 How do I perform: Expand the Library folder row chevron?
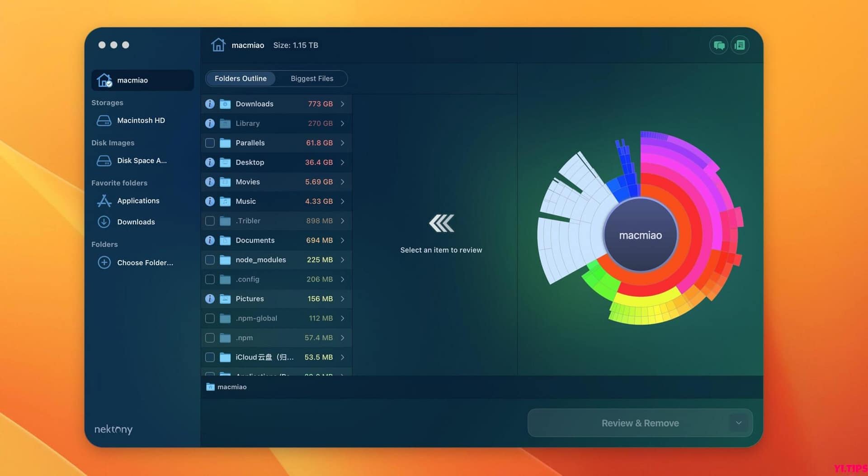[x=342, y=123]
